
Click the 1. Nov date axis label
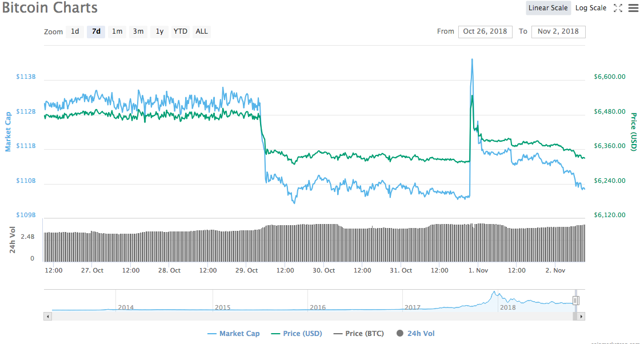pyautogui.click(x=478, y=270)
